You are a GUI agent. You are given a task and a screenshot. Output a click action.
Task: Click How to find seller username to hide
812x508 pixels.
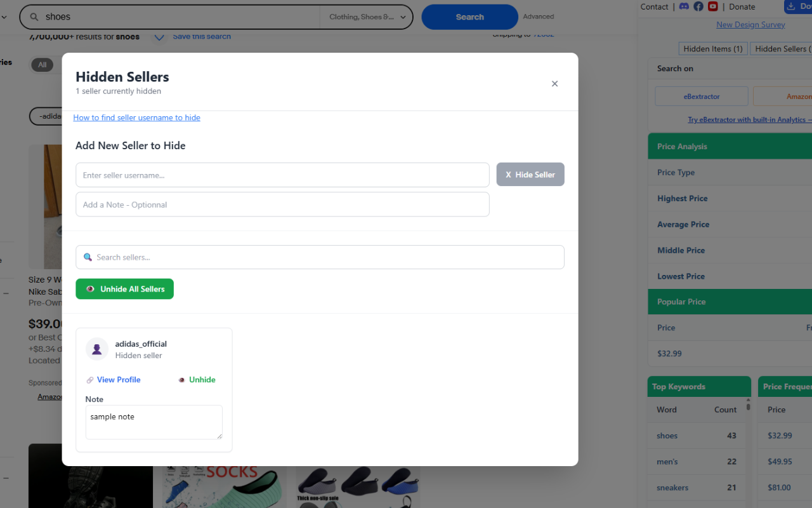[x=136, y=117]
